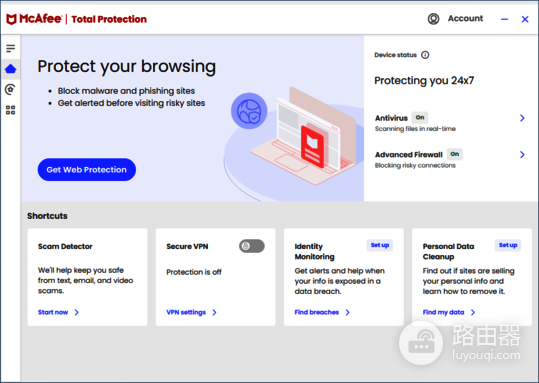
Task: Click the arrow beside Start now
Action: tap(77, 312)
